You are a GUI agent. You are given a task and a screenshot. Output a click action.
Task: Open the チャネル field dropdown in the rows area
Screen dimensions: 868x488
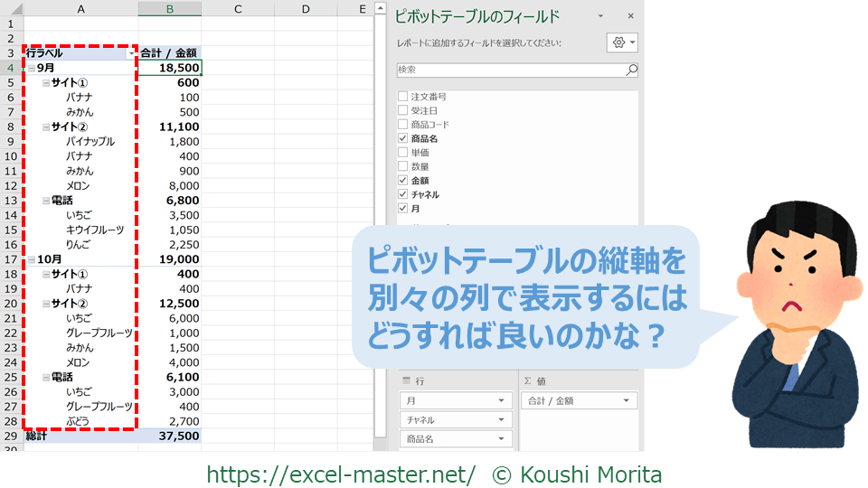point(501,419)
